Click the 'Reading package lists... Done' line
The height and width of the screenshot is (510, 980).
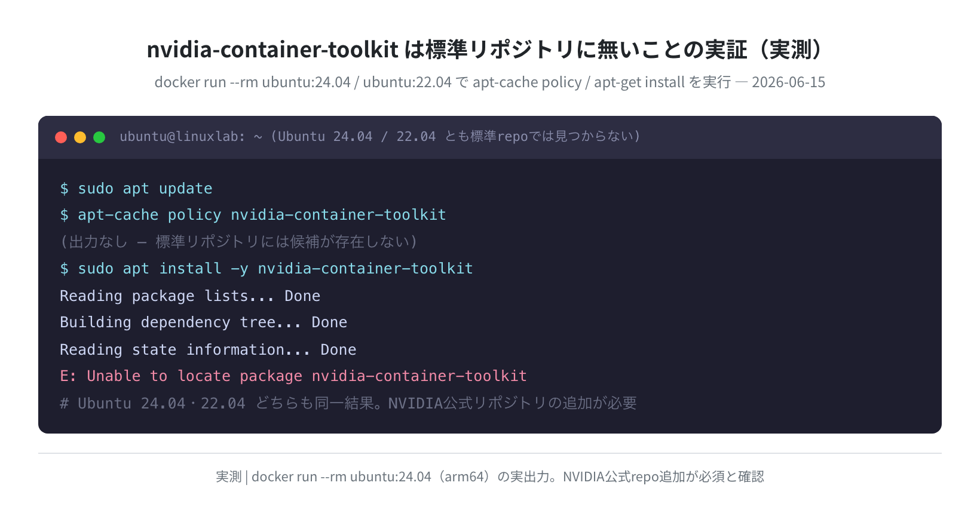click(x=190, y=296)
